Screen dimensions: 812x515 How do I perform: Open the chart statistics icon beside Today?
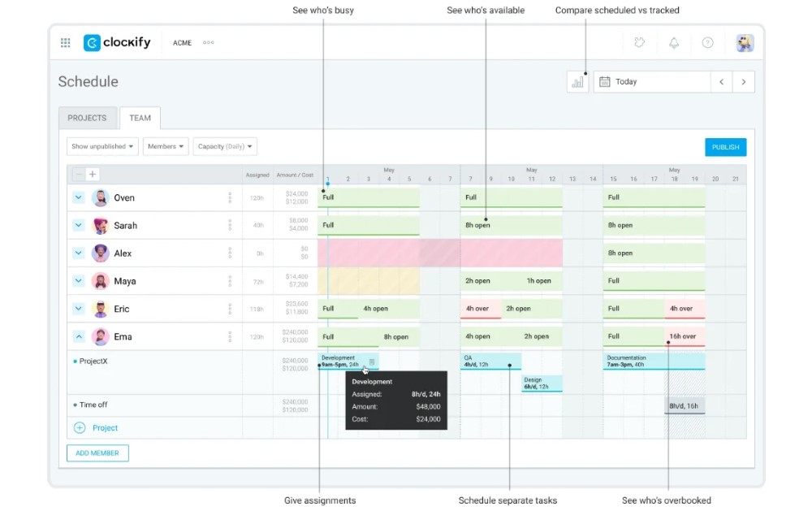click(577, 81)
